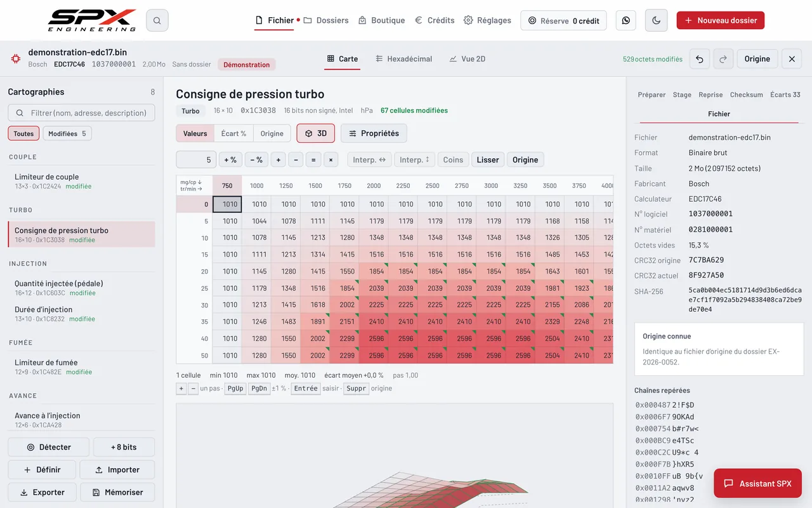Filter list to Modifiées 5
The height and width of the screenshot is (508, 812).
67,133
